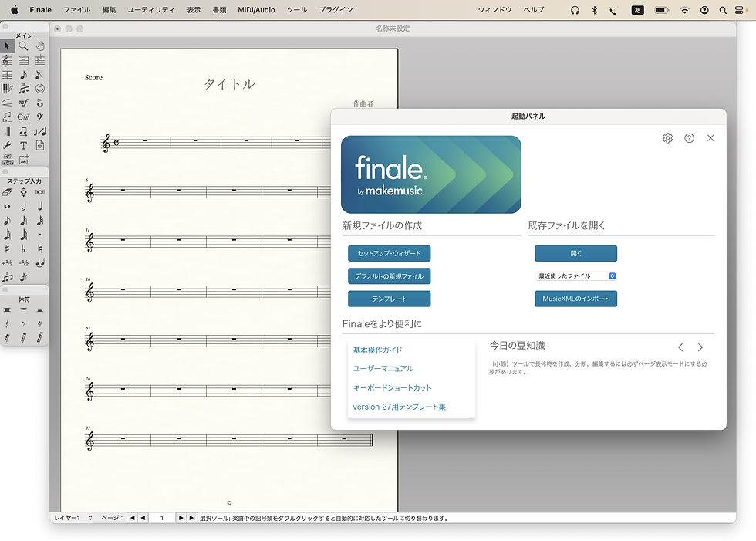The width and height of the screenshot is (756, 541).
Task: Open the MIDI tool round-connector icon
Action: tap(40, 89)
